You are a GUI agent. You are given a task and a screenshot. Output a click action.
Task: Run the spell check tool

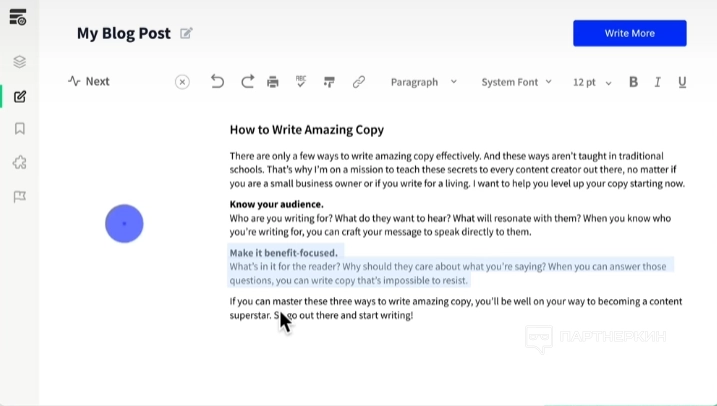coord(301,81)
